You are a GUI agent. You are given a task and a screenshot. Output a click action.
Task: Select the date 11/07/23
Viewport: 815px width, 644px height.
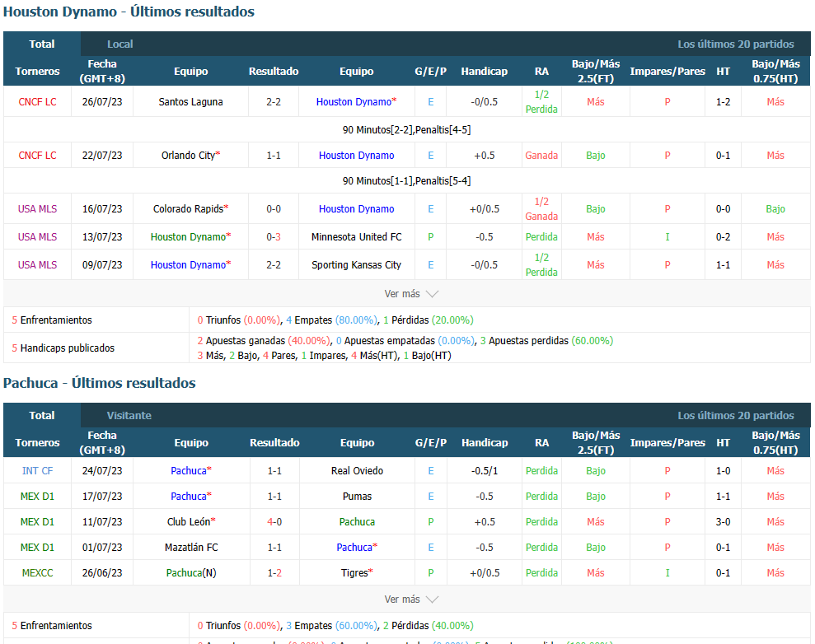102,521
